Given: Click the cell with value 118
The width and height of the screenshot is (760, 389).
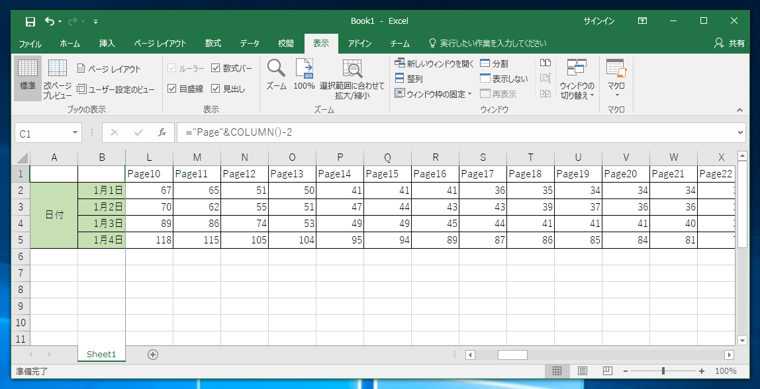Looking at the screenshot, I should (x=149, y=240).
